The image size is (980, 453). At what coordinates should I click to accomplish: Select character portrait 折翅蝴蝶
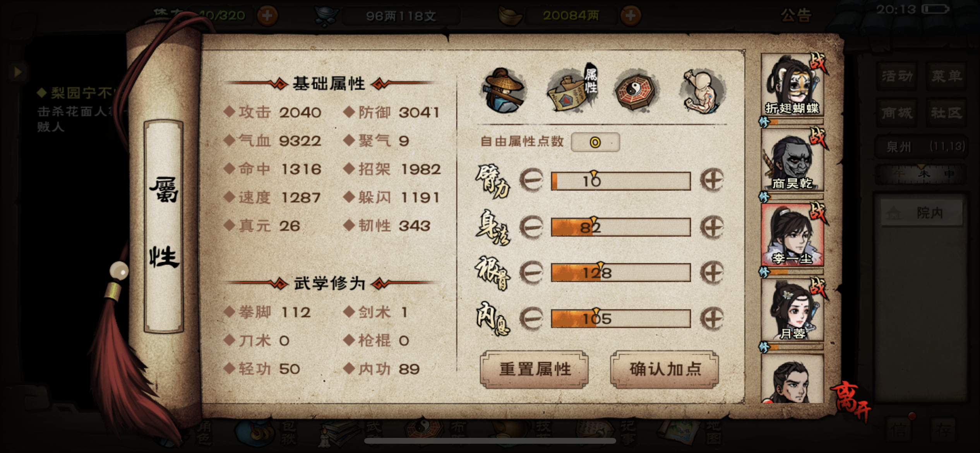[792, 85]
